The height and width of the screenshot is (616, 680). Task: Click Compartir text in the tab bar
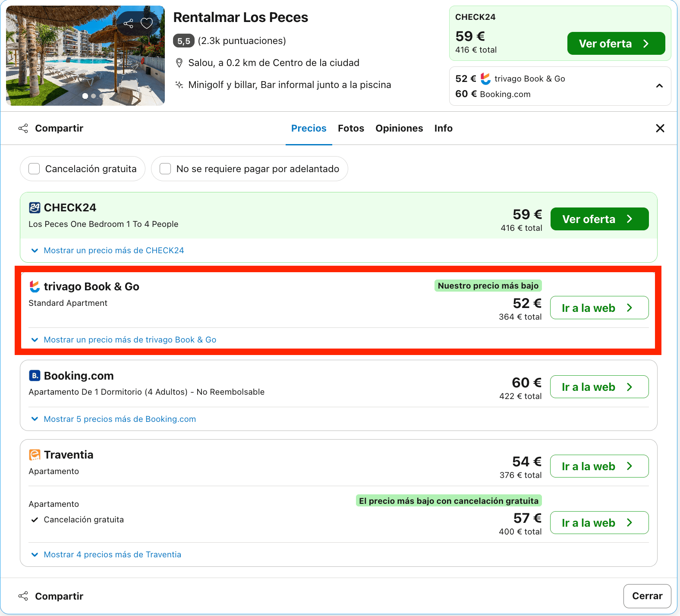[x=59, y=128]
